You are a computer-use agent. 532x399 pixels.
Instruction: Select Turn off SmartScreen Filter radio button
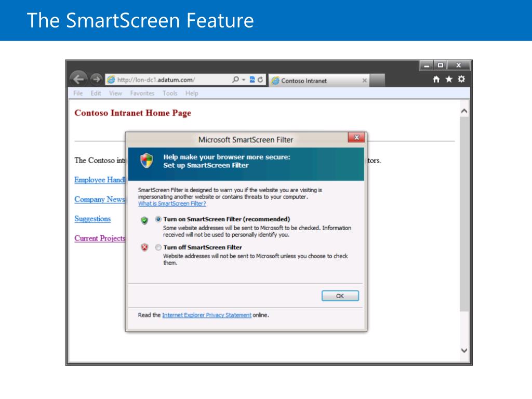[158, 247]
